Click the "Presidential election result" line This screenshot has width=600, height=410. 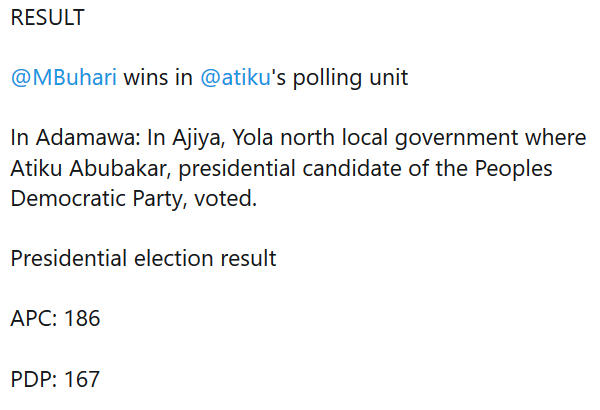click(143, 259)
